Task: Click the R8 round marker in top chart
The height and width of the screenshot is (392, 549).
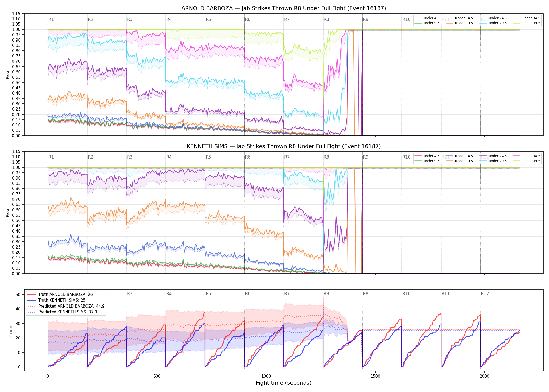Action: (326, 19)
